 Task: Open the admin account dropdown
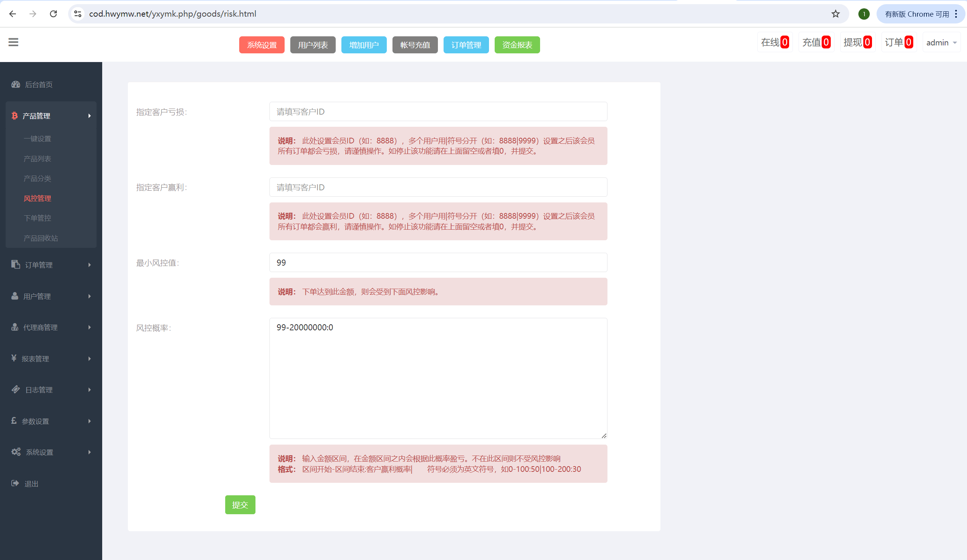click(941, 43)
